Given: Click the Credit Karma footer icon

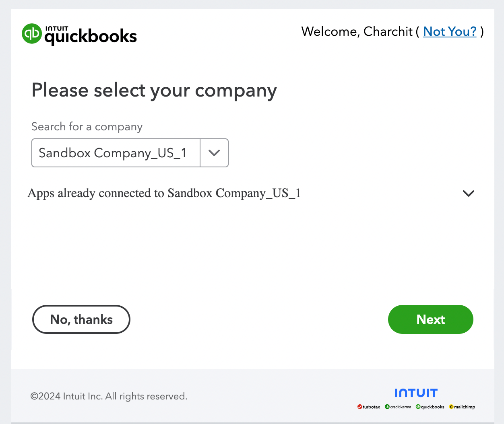Looking at the screenshot, I should [387, 407].
